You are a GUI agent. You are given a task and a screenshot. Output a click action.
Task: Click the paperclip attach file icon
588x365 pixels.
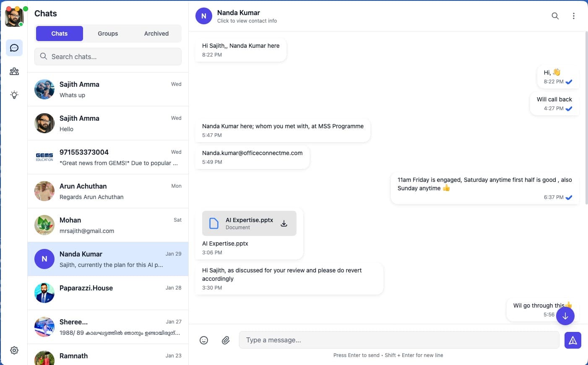click(226, 340)
